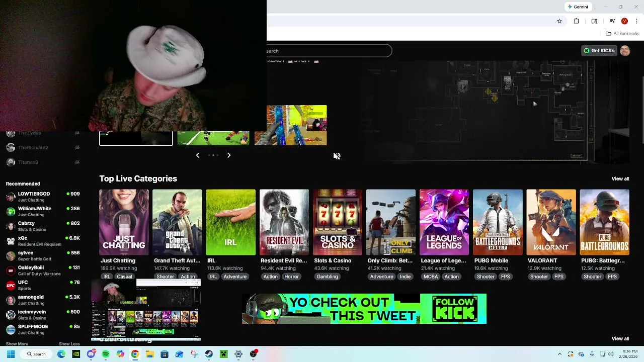644x362 pixels.
Task: Open Slots & Casino category card
Action: (x=338, y=222)
